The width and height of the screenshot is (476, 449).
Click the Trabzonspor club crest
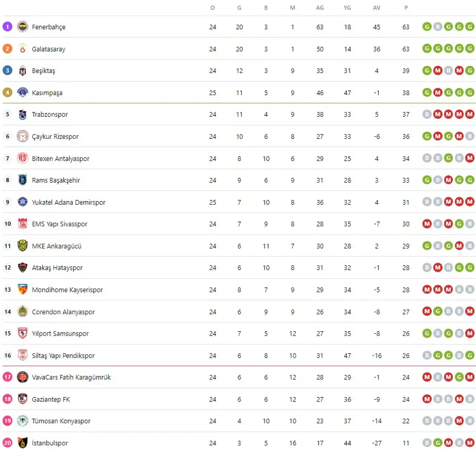[22, 115]
